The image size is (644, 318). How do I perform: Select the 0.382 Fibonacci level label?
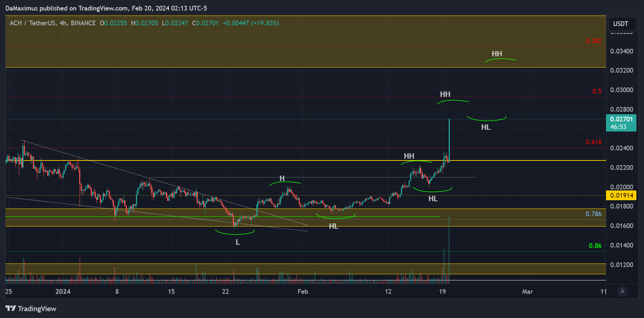pyautogui.click(x=593, y=41)
